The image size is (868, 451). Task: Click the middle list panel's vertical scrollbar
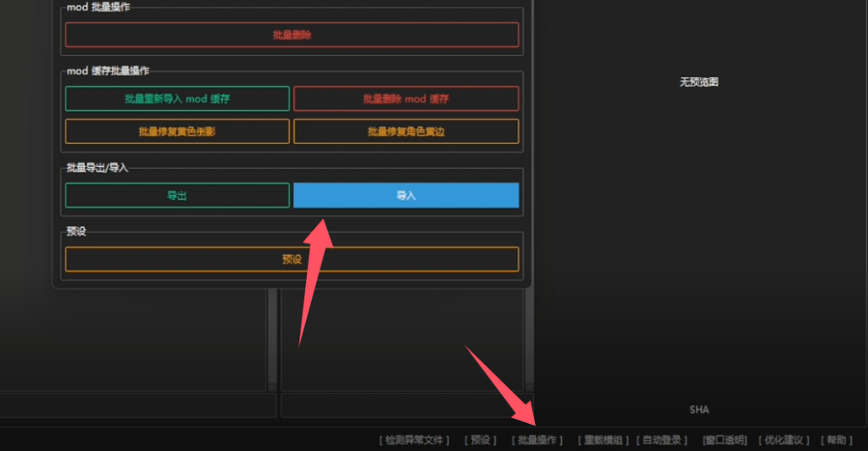click(528, 339)
